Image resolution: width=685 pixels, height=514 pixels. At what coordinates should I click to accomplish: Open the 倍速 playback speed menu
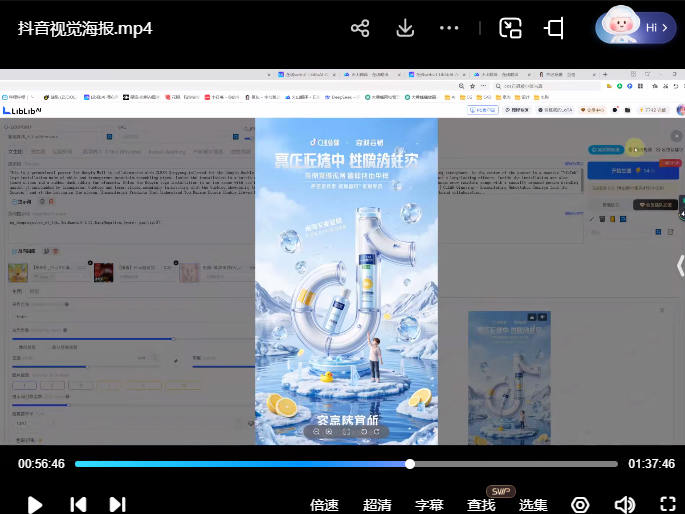click(x=324, y=505)
